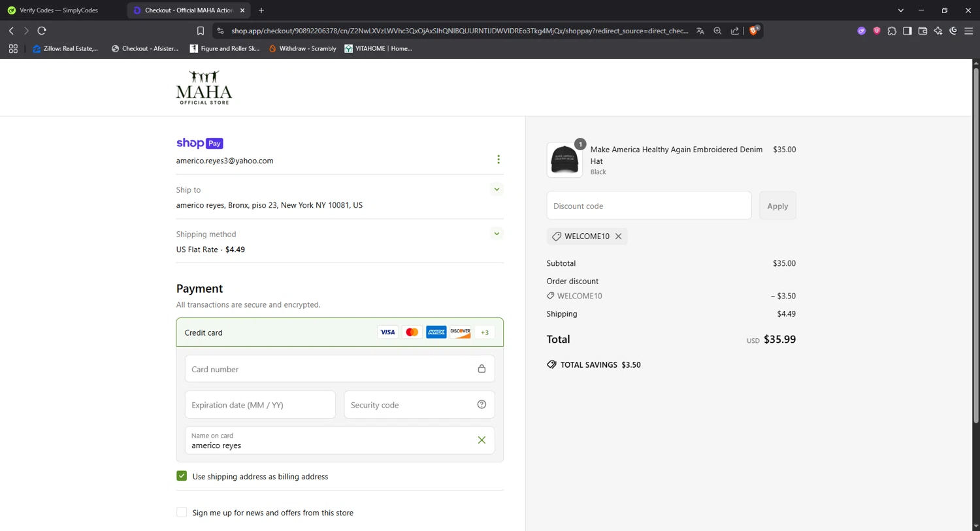Open the bookmarks apps grid icon

[x=13, y=48]
